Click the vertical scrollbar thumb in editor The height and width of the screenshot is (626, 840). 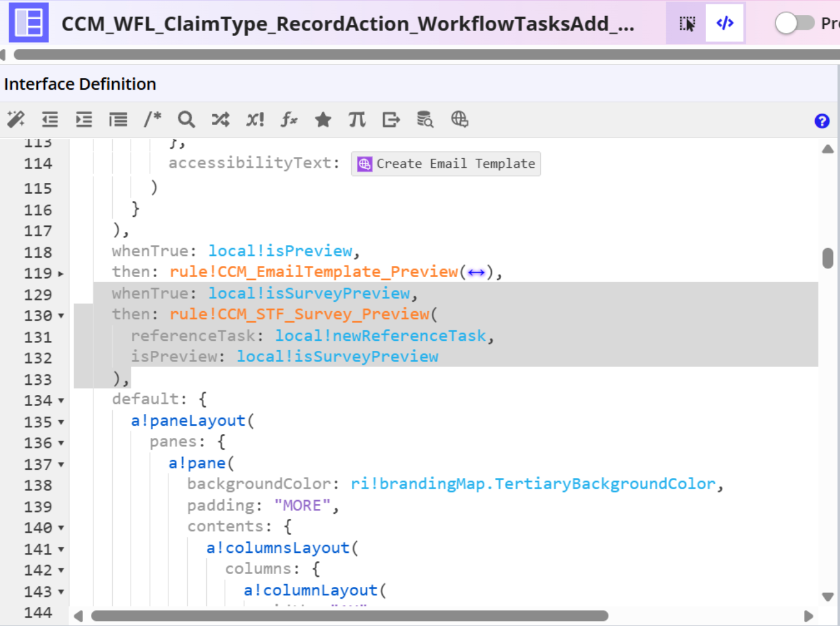pyautogui.click(x=828, y=258)
